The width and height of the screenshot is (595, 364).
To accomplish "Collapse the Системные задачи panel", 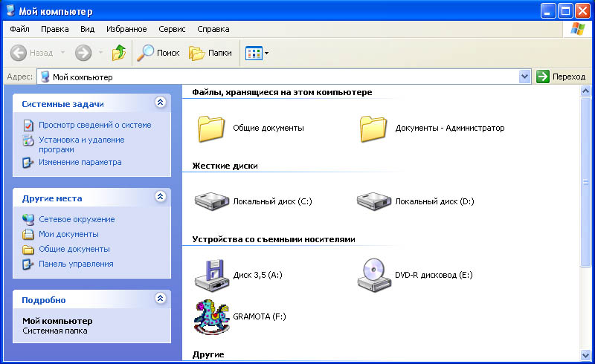I will [161, 102].
